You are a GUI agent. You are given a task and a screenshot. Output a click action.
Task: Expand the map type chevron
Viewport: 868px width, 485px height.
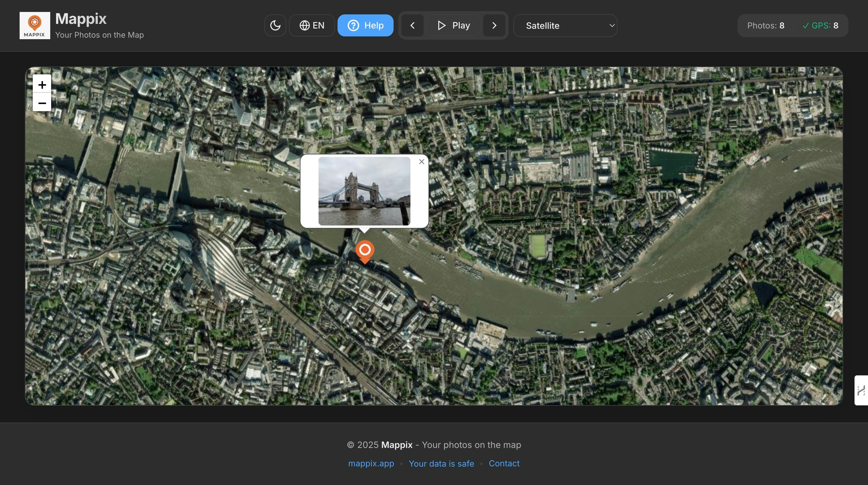coord(612,25)
